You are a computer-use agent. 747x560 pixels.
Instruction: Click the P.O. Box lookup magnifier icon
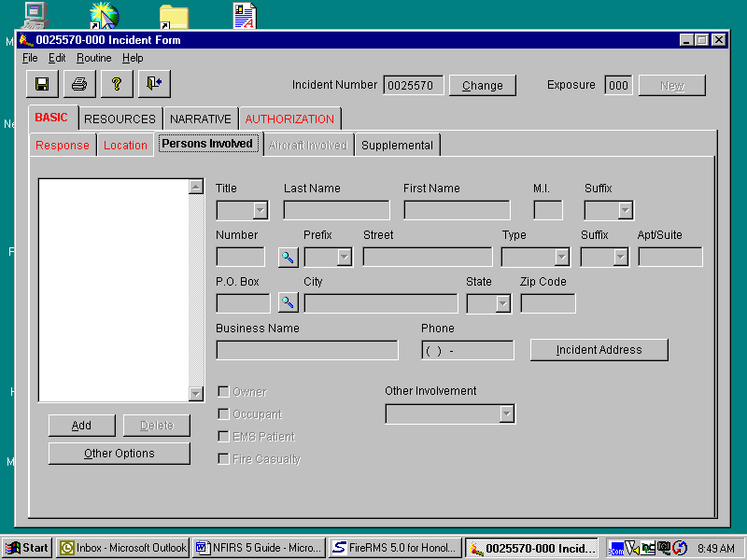(288, 303)
